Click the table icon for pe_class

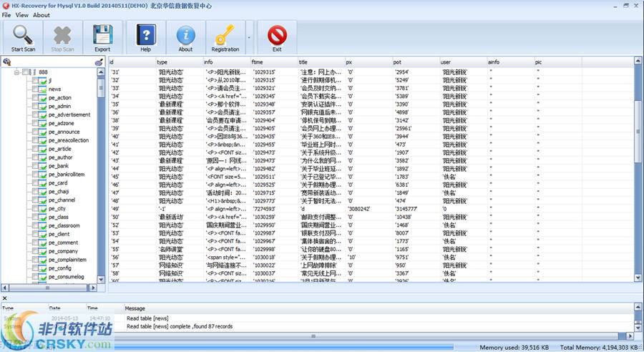(43, 217)
